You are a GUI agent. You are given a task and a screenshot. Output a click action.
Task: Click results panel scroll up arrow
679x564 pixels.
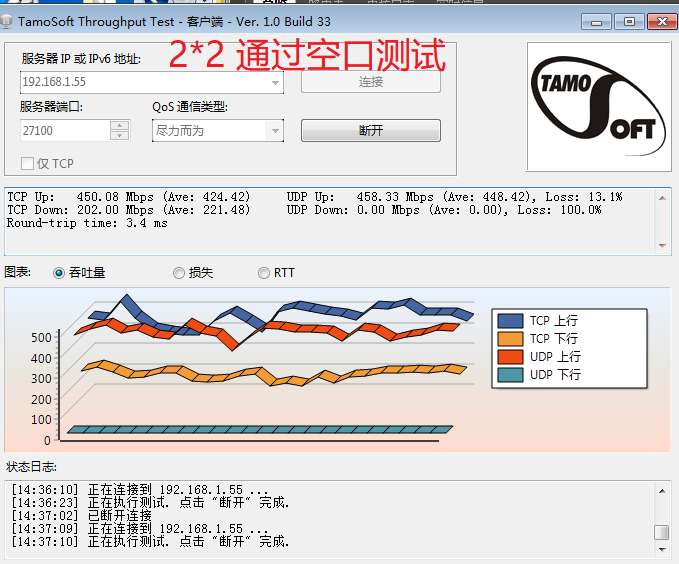662,198
